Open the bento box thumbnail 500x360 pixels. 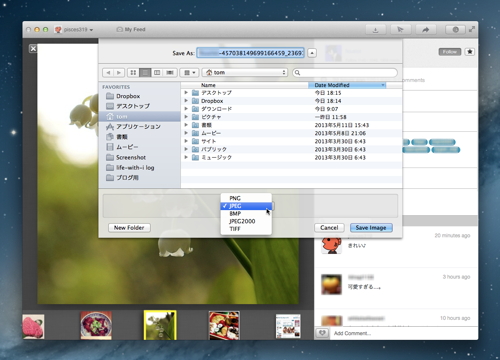(224, 326)
